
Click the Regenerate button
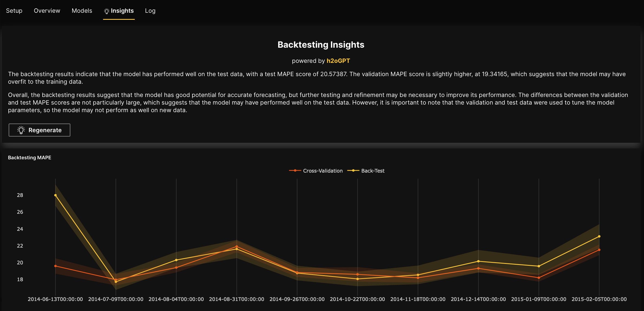39,130
